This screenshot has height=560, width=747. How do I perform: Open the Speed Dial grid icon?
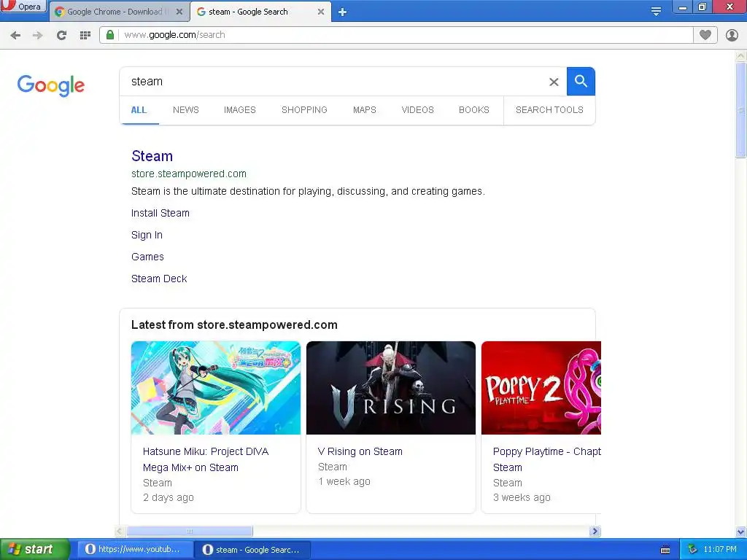click(x=85, y=35)
